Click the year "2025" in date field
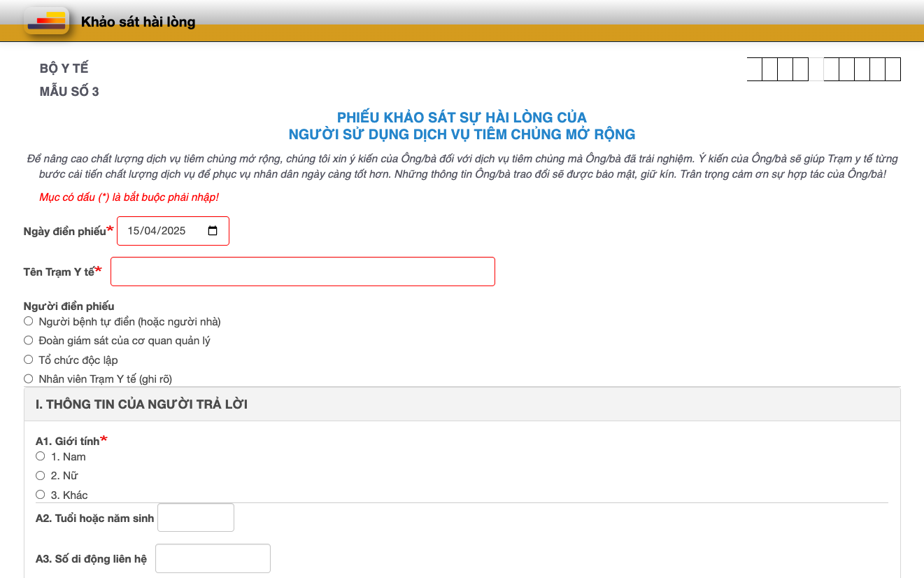This screenshot has width=924, height=578. coord(173,231)
